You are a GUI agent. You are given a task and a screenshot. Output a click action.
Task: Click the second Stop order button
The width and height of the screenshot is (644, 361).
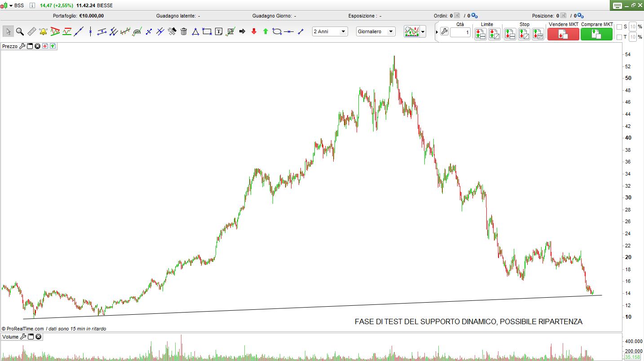click(x=524, y=34)
